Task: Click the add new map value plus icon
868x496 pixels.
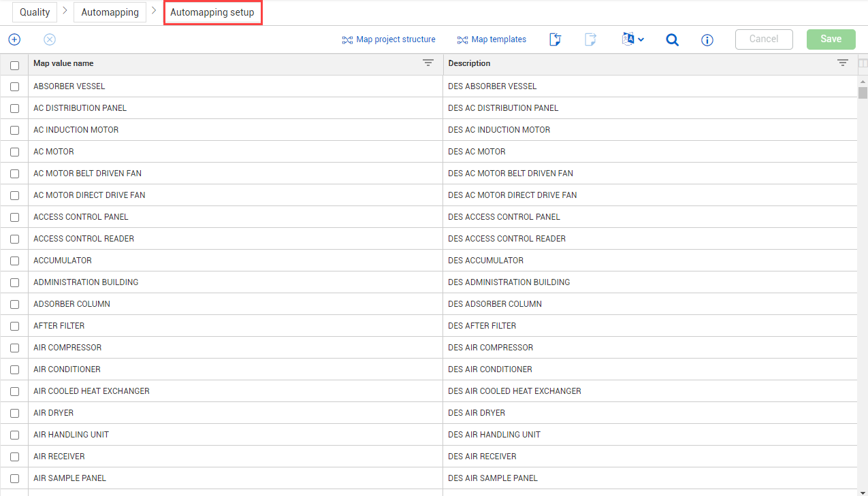Action: click(14, 39)
